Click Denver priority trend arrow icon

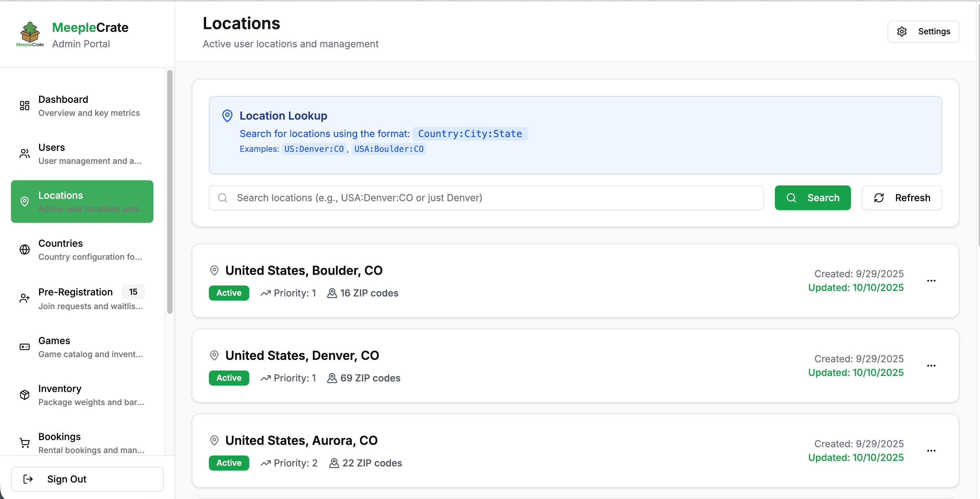coord(265,378)
